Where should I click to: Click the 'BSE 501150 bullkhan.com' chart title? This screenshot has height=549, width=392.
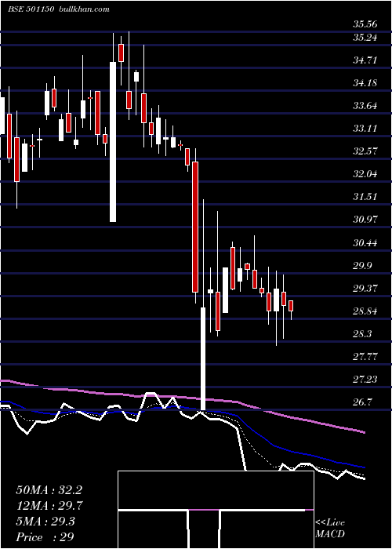pyautogui.click(x=59, y=9)
